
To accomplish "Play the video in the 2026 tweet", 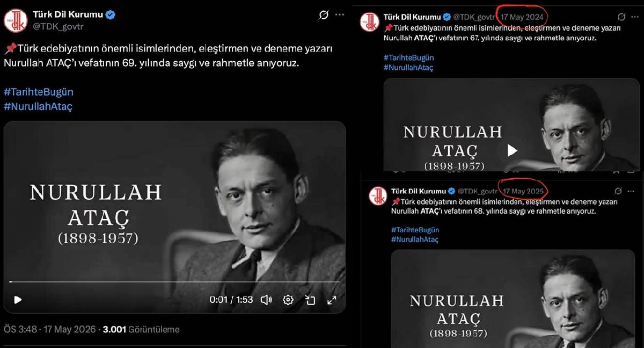I will pyautogui.click(x=18, y=300).
